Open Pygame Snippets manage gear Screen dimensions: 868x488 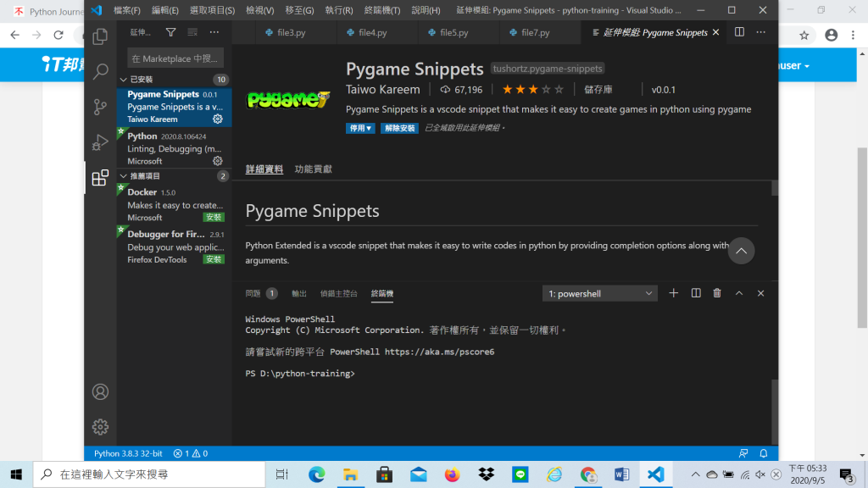tap(218, 119)
